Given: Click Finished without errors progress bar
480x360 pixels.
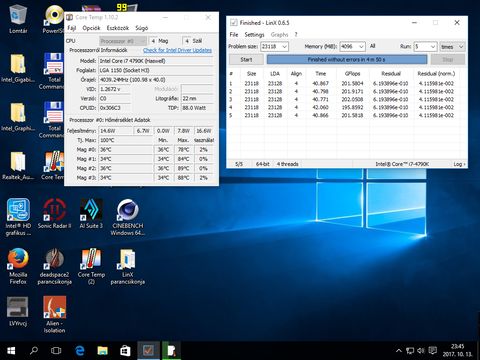Looking at the screenshot, I should coord(347,59).
